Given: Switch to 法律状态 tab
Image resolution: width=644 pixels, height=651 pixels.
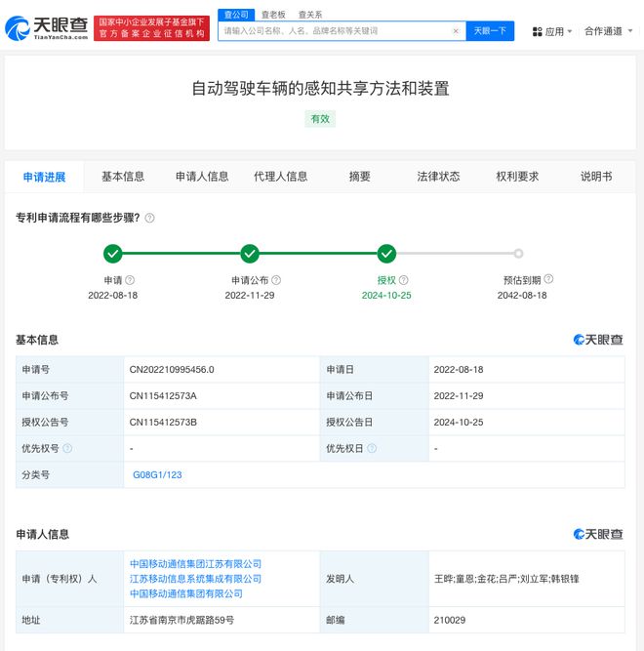Looking at the screenshot, I should pos(438,177).
